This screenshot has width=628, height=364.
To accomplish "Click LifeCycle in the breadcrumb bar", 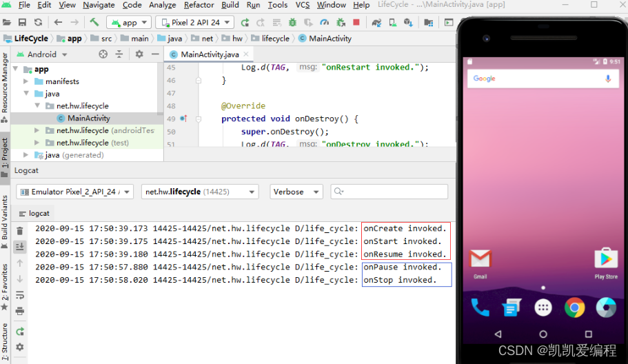I will pos(26,39).
